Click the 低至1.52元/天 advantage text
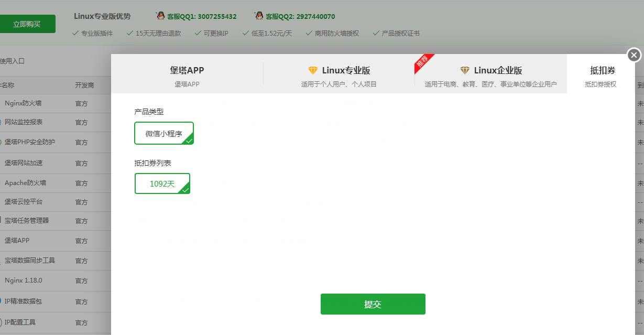The image size is (644, 335). tap(271, 34)
